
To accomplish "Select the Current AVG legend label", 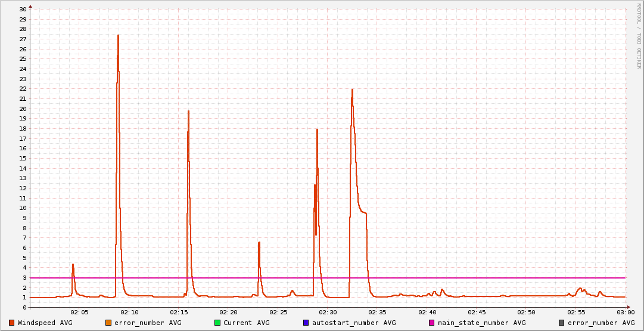I will click(x=247, y=323).
